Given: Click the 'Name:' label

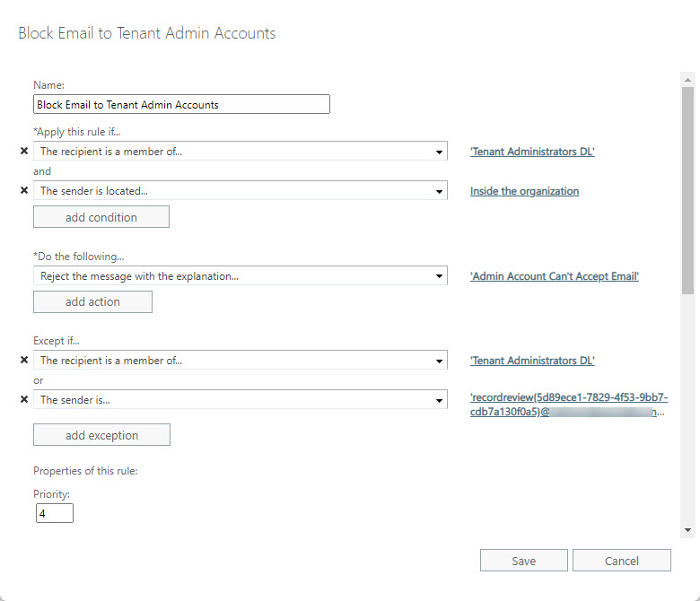Looking at the screenshot, I should click(48, 85).
